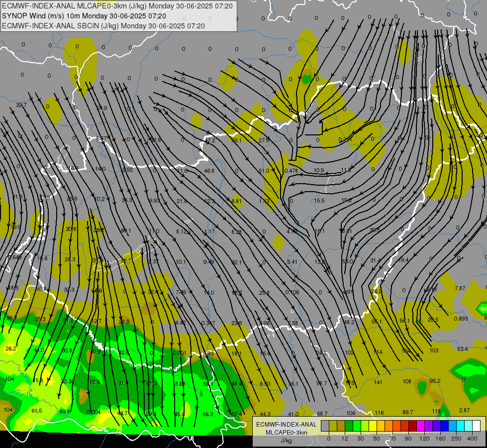487x448 pixels.
Task: Click the legend tick label 160
Action: point(440,439)
